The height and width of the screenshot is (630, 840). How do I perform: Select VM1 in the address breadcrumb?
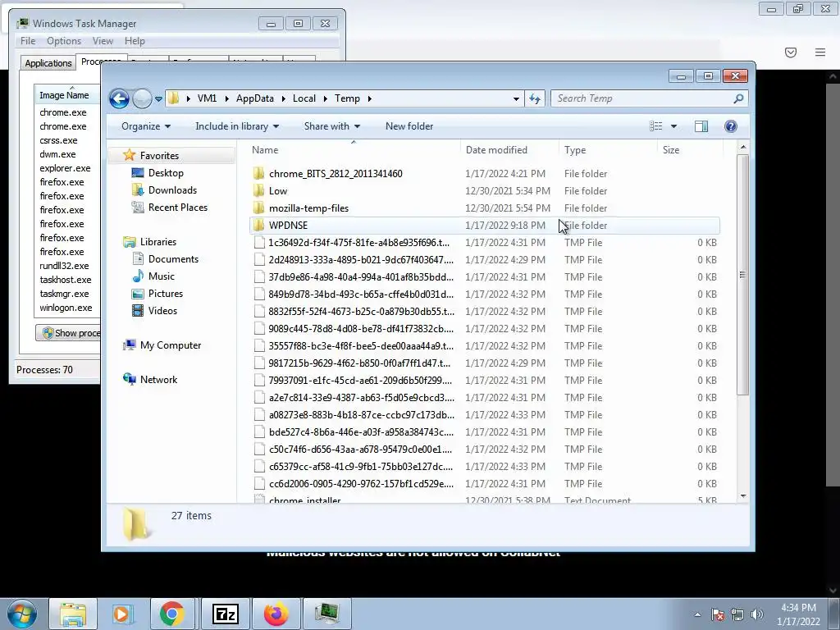click(x=207, y=98)
